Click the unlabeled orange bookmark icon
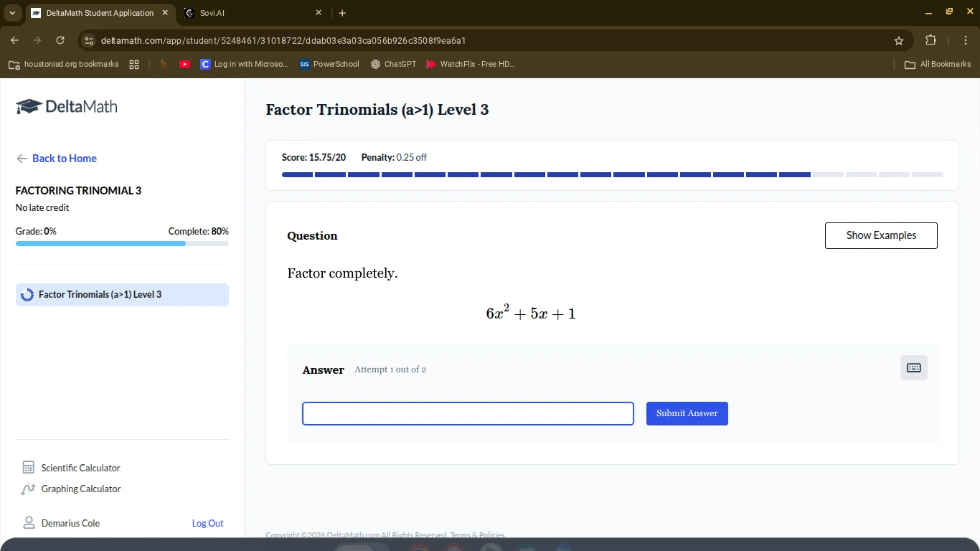The height and width of the screenshot is (551, 980). (x=164, y=64)
